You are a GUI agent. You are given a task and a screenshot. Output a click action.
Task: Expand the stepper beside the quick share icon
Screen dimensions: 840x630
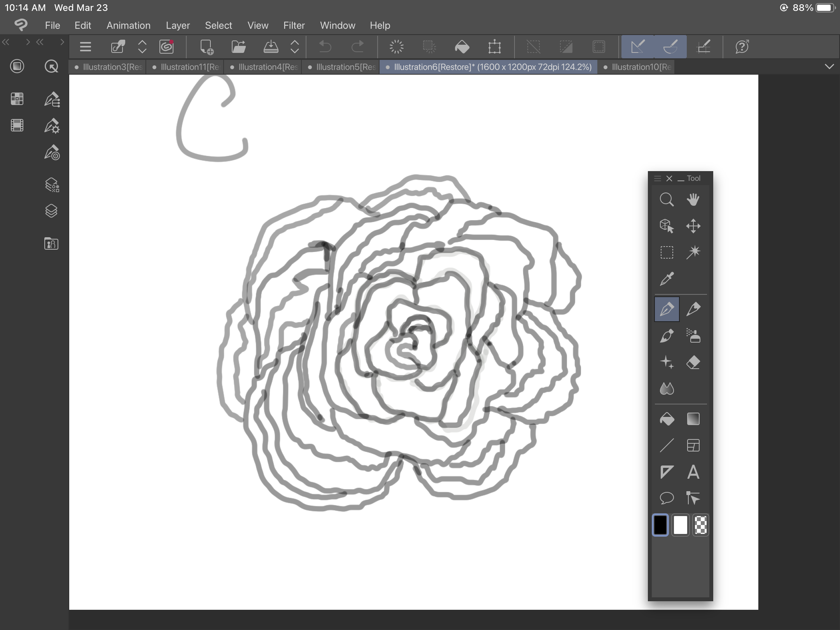142,47
